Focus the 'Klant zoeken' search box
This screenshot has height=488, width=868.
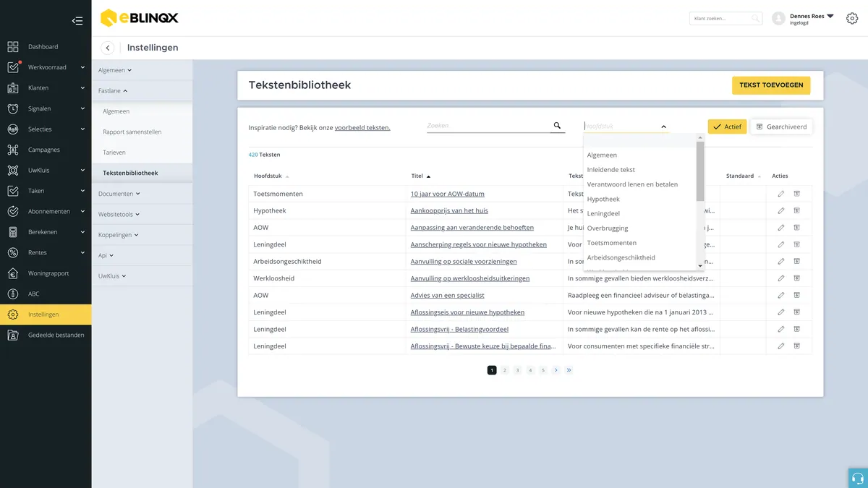click(726, 19)
